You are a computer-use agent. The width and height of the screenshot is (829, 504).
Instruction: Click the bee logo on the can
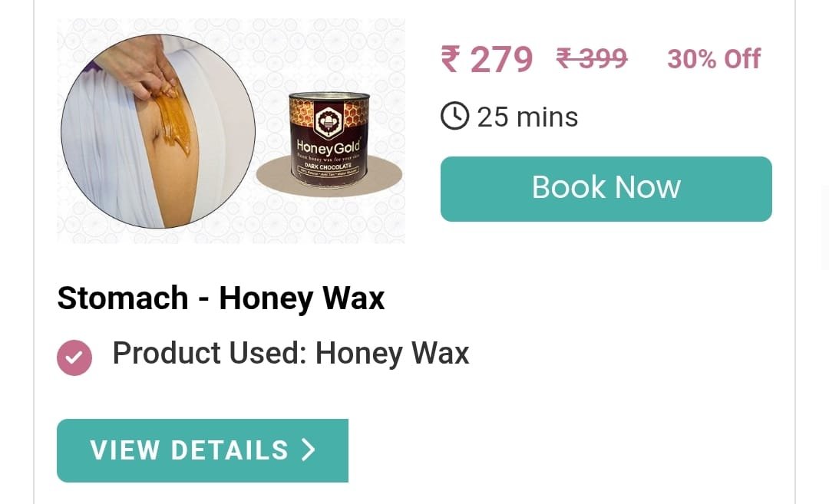pyautogui.click(x=329, y=121)
